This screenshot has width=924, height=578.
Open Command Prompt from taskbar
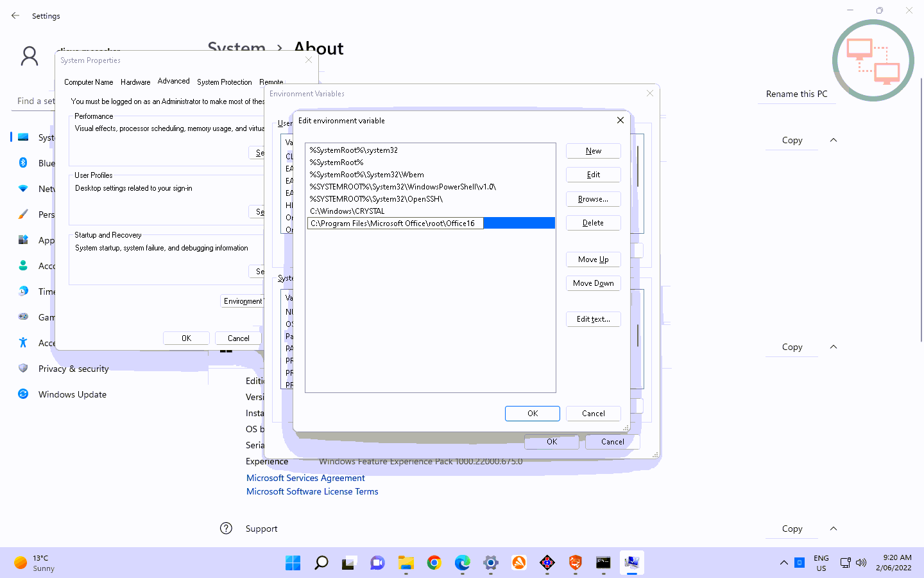click(603, 563)
